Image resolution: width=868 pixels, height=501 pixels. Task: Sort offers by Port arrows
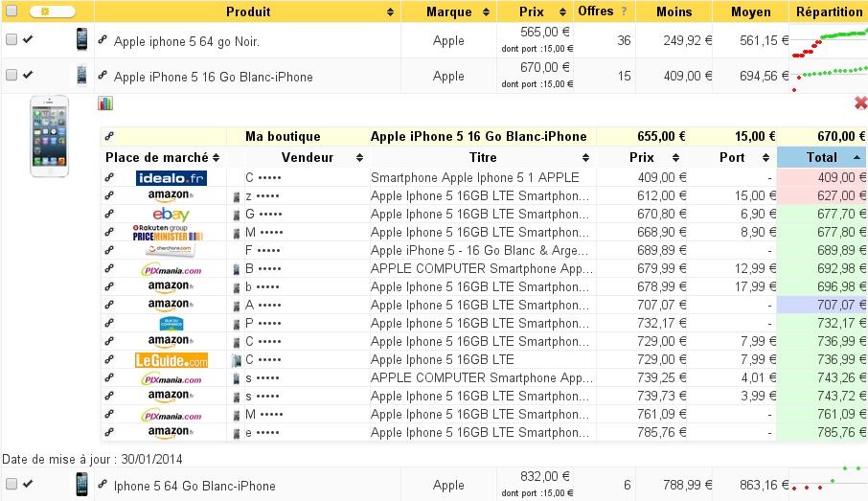[765, 158]
